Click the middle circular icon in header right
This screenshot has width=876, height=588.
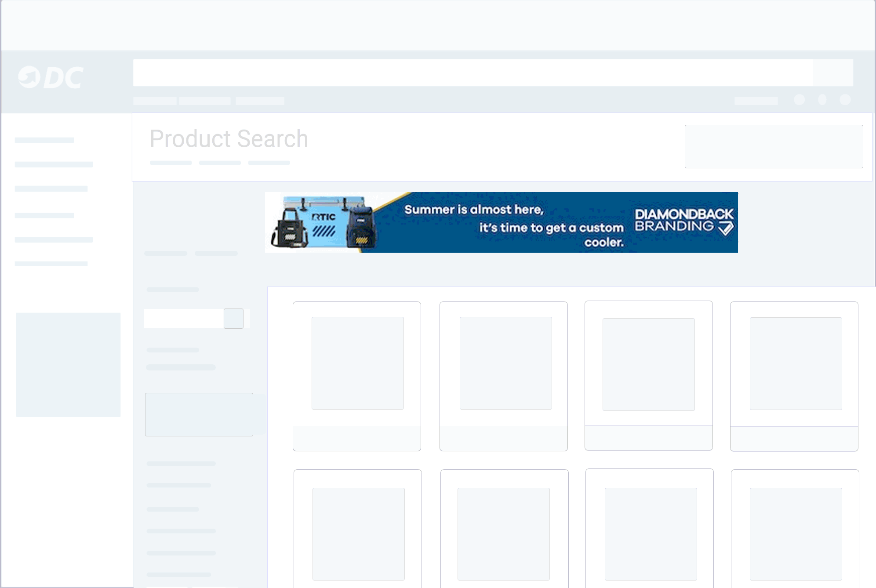tap(822, 100)
